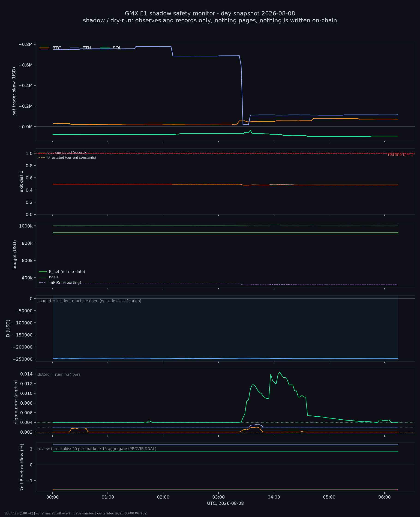The image size is (420, 517).
Task: Select the '0.002' sigma tick label
Action: click(x=26, y=432)
